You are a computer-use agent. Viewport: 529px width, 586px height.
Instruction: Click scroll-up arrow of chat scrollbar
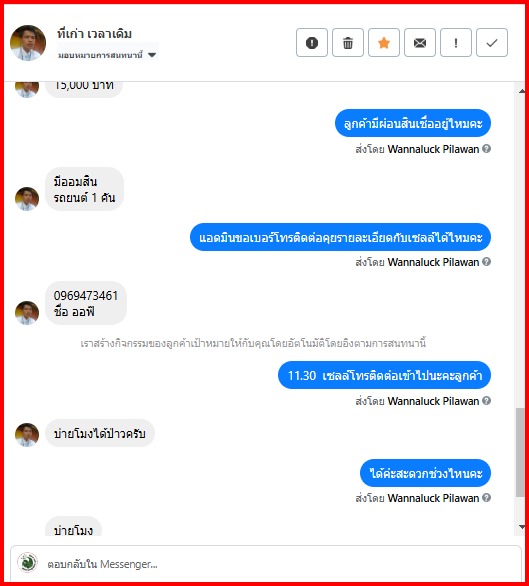coord(522,92)
